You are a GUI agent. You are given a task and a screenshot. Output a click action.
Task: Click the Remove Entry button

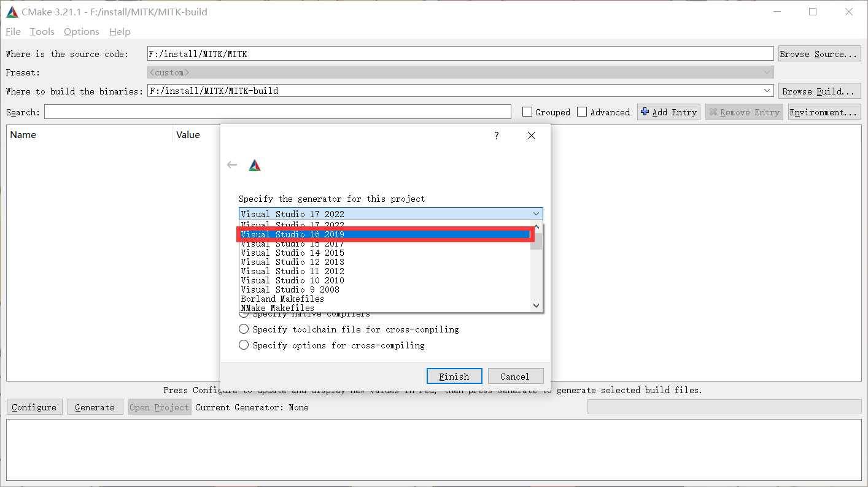(x=744, y=112)
